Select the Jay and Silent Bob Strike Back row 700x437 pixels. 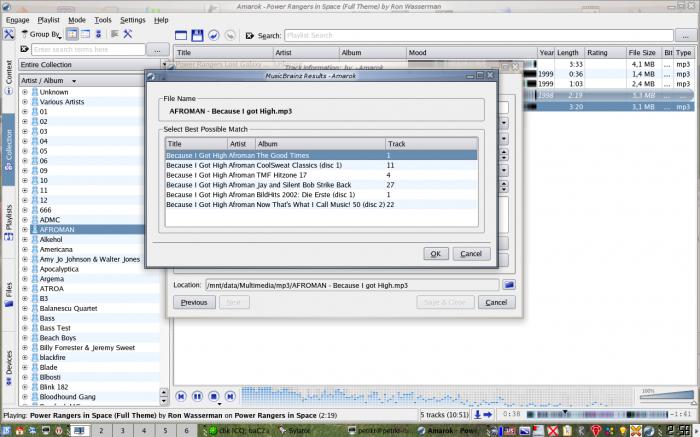point(321,185)
